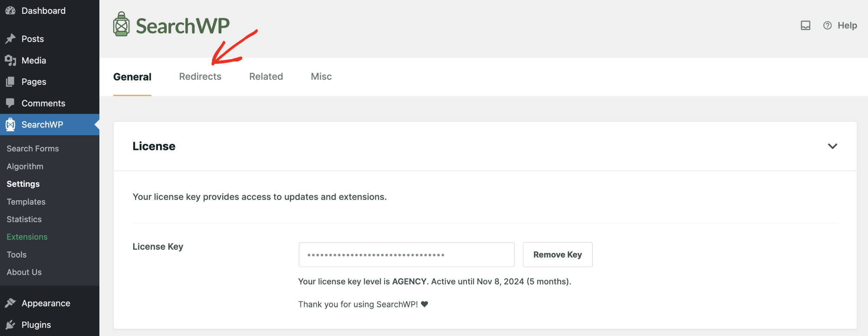Screen dimensions: 868x336
Task: Click the Help link in header
Action: (x=847, y=26)
